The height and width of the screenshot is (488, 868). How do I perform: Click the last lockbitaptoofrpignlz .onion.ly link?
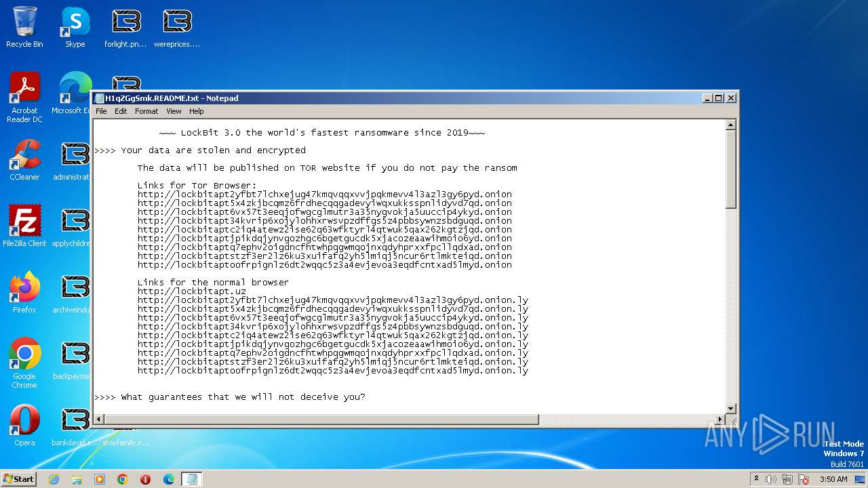(332, 371)
